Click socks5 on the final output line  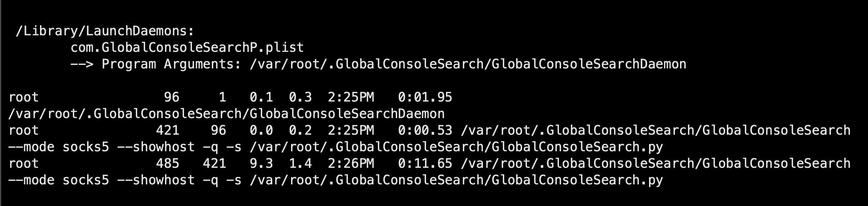[x=85, y=180]
